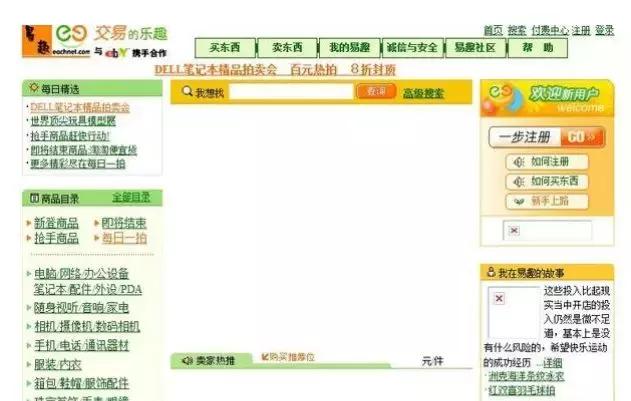Click the 登录 link

tap(604, 31)
